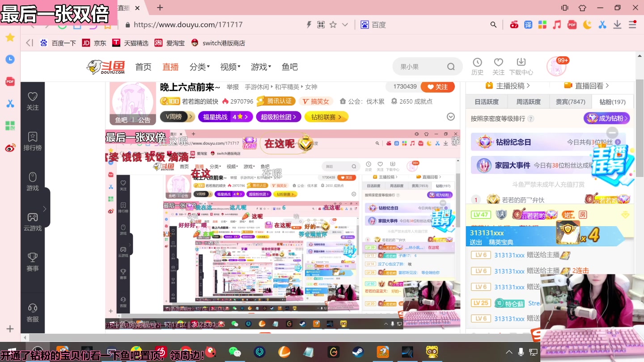Open 历史 (history) in the Douyu header
This screenshot has width=644, height=362.
[x=478, y=67]
